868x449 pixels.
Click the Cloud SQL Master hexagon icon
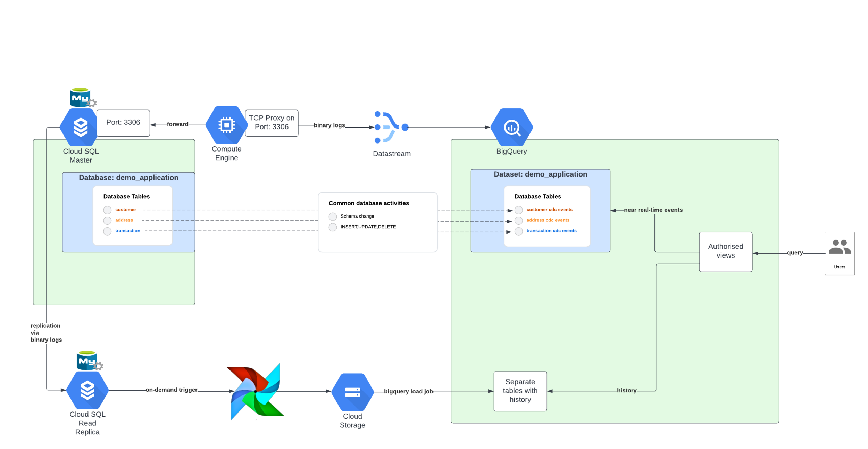coord(81,127)
